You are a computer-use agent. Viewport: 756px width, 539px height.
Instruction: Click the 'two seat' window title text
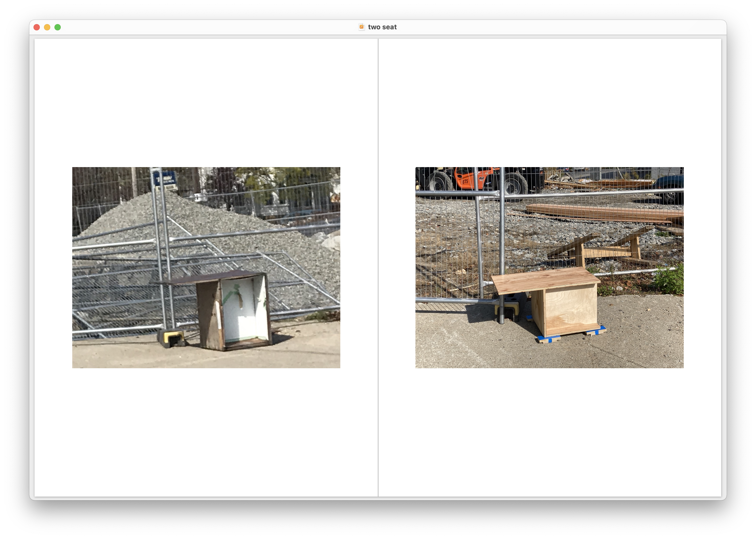click(x=382, y=27)
